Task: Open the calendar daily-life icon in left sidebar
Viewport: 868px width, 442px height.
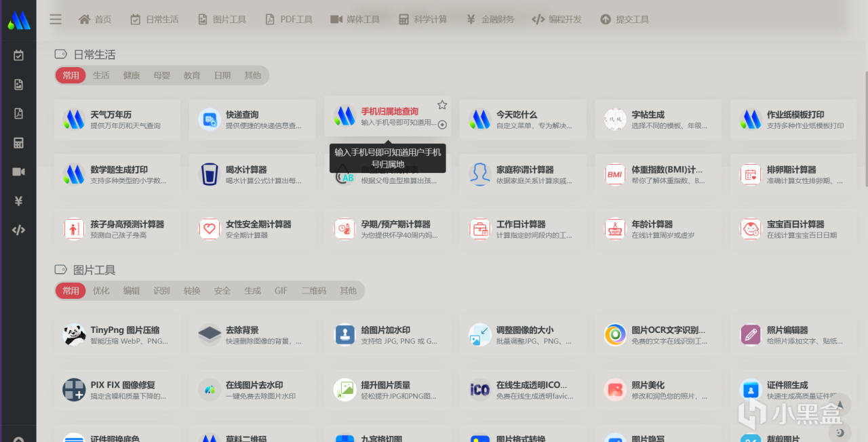Action: (18, 56)
